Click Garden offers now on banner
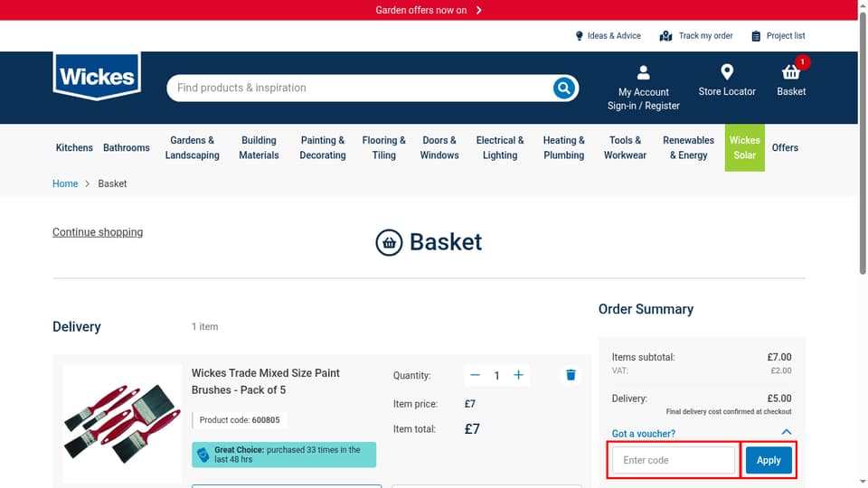 click(420, 10)
